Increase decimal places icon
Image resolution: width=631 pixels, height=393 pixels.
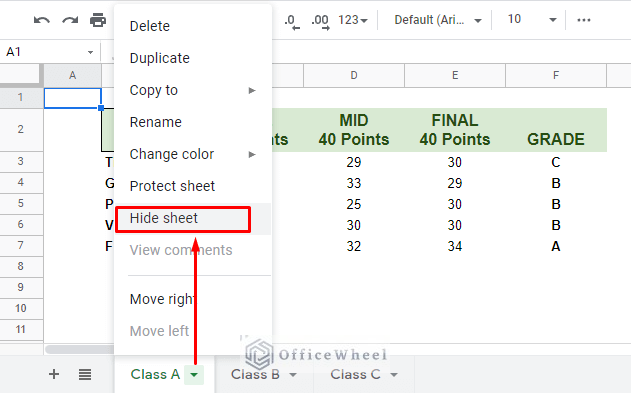tap(320, 21)
